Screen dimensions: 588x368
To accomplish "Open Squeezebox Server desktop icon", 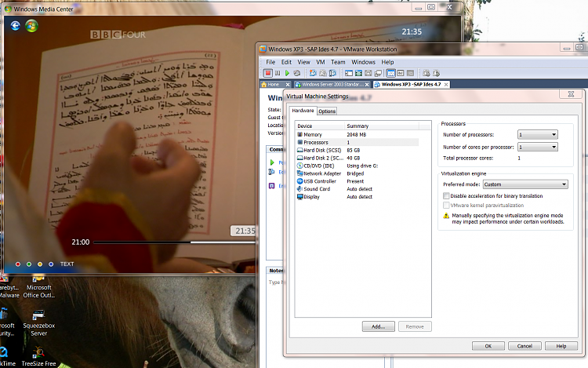I will coord(39,323).
